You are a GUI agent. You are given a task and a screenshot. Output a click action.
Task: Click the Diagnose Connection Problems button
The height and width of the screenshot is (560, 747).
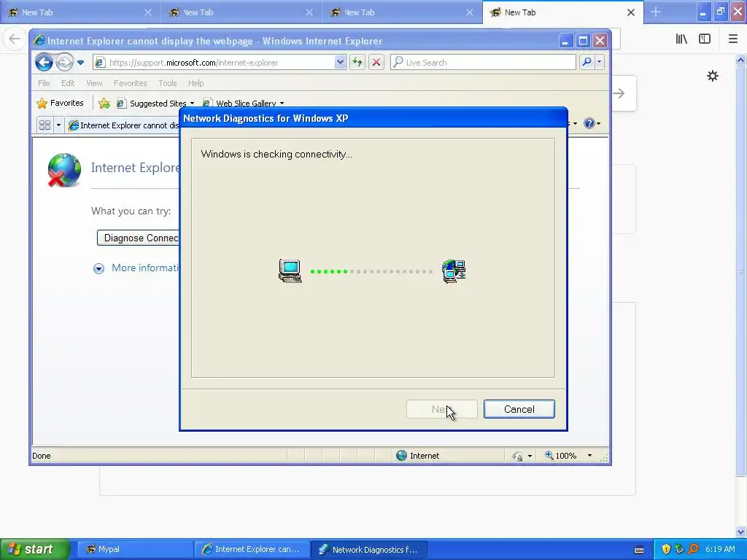point(138,238)
